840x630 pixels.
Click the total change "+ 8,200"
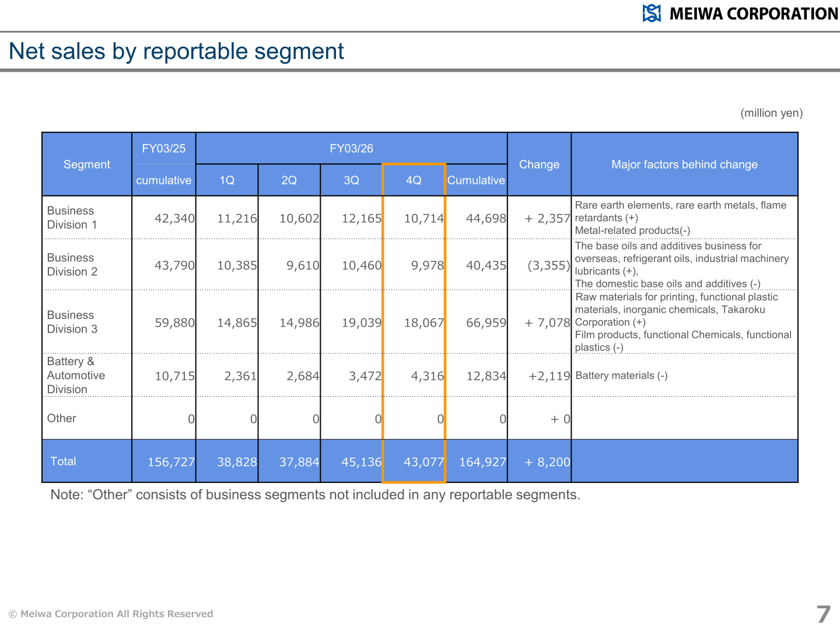pos(547,462)
